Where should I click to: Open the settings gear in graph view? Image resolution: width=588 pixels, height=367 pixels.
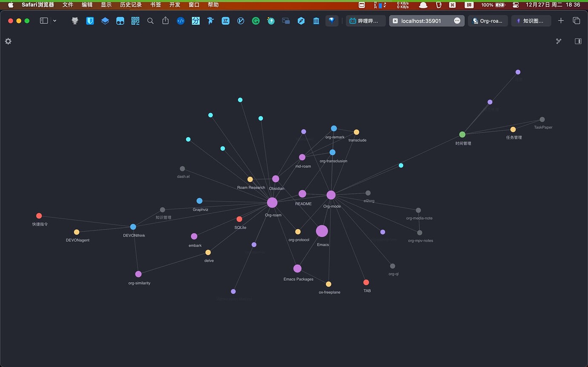(8, 41)
